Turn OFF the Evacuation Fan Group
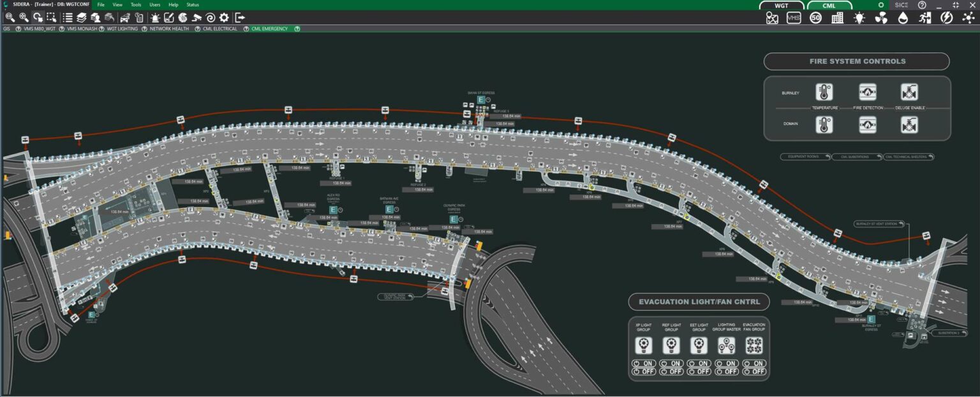Viewport: 980px width, 397px height. (755, 371)
